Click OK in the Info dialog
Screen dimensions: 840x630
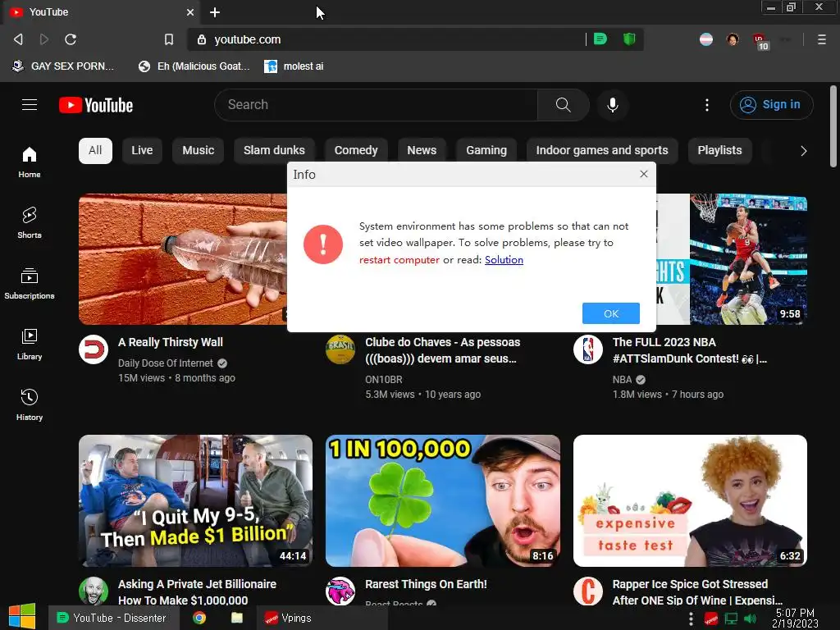point(610,313)
